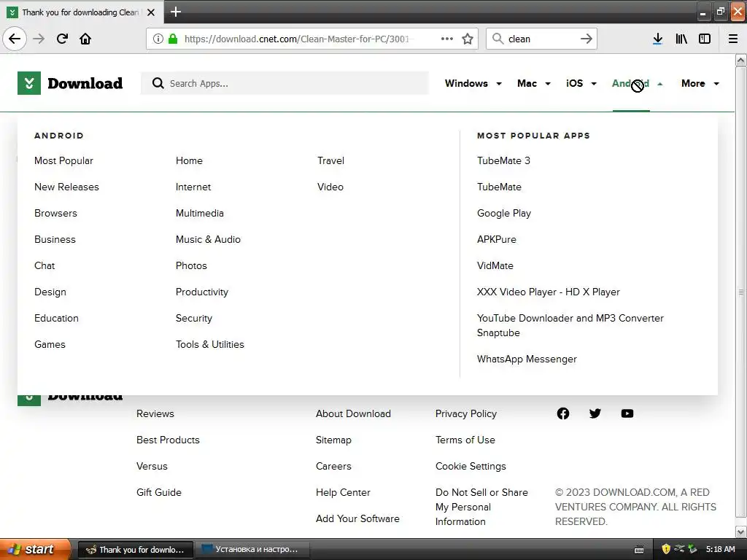Viewport: 747px width, 560px height.
Task: Click the browser forward arrow
Action: click(x=39, y=39)
